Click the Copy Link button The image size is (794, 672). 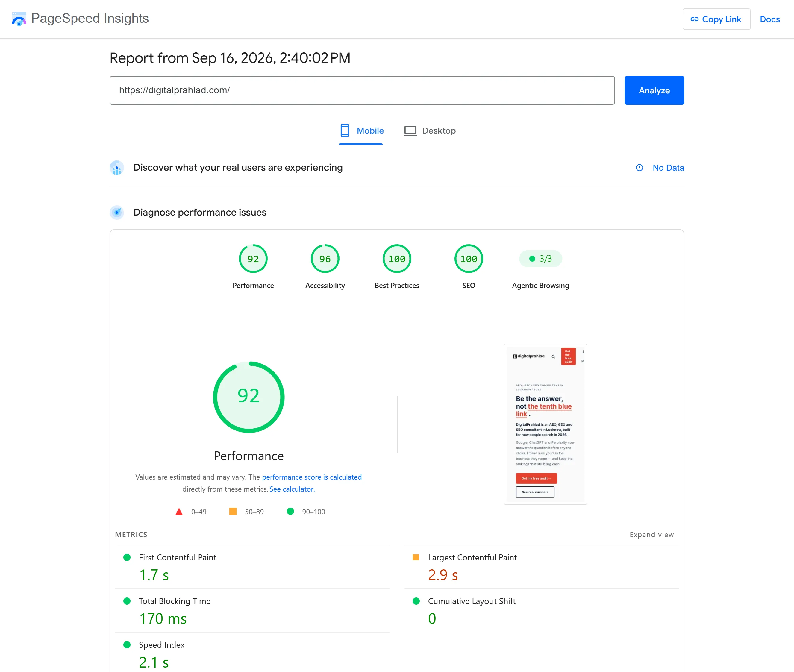pyautogui.click(x=716, y=19)
